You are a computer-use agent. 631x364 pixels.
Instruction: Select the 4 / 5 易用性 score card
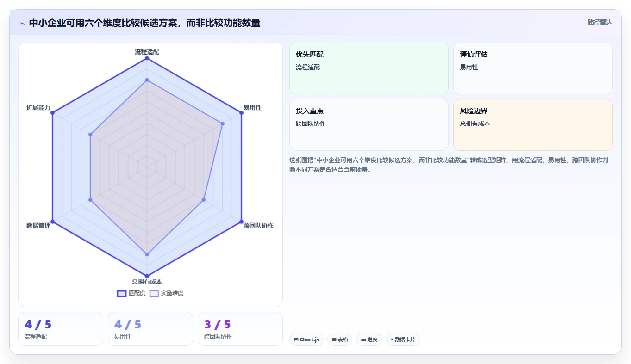point(150,329)
